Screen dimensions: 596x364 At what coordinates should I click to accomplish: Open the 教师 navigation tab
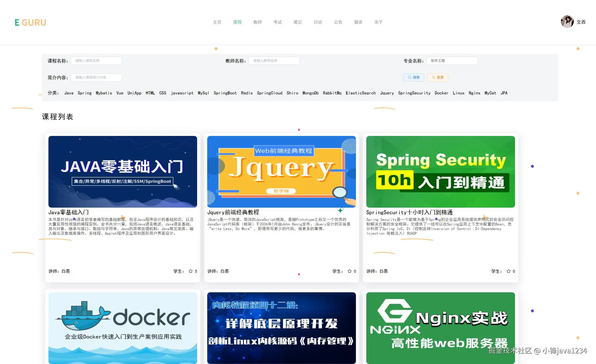click(x=257, y=22)
